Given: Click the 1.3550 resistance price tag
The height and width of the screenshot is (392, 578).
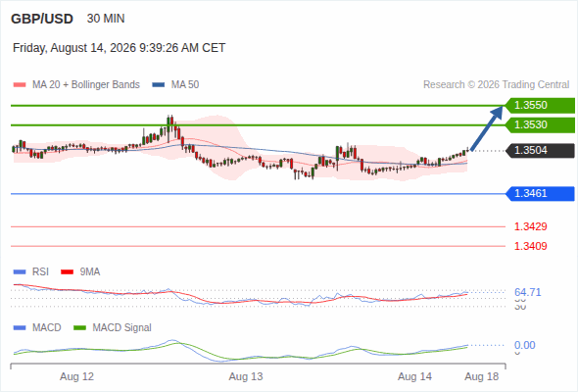Looking at the screenshot, I should point(540,106).
